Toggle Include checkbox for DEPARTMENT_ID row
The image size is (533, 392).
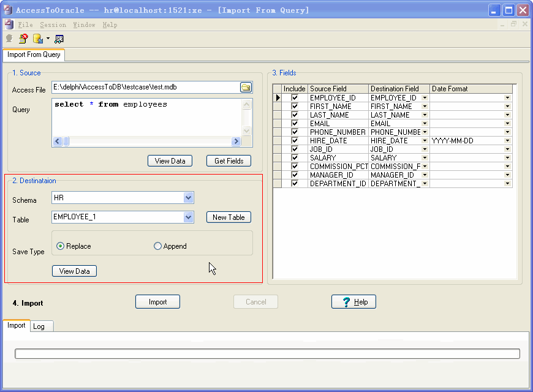(x=295, y=183)
